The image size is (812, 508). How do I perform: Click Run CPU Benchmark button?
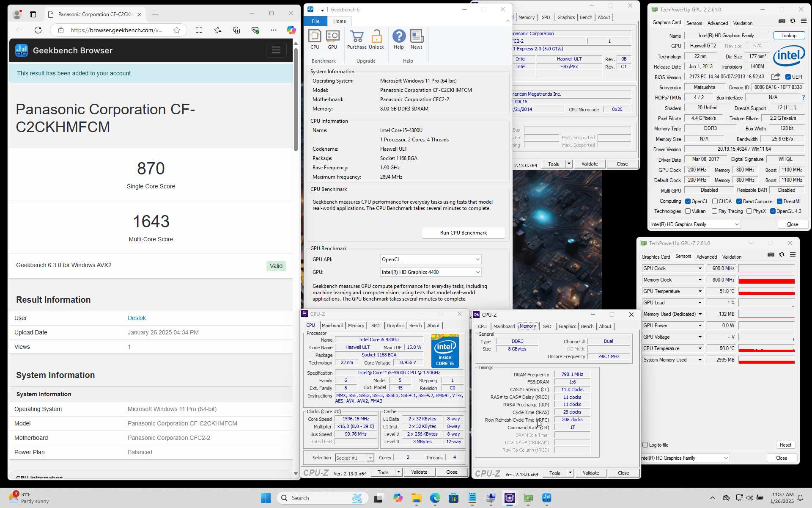pyautogui.click(x=463, y=233)
